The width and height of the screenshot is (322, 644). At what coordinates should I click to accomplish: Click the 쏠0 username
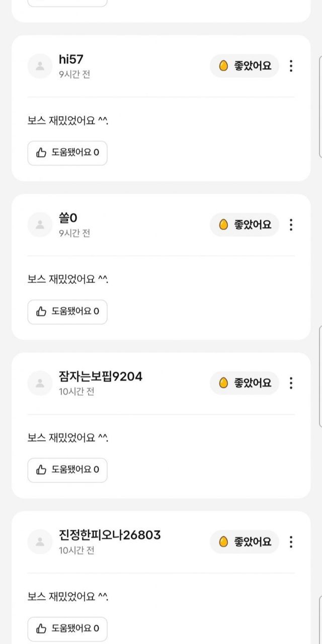[x=68, y=218]
